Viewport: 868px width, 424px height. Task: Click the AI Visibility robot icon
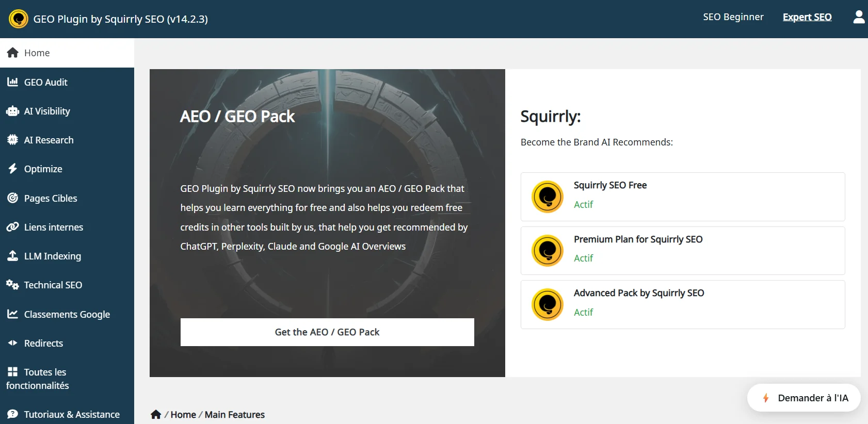pyautogui.click(x=13, y=111)
